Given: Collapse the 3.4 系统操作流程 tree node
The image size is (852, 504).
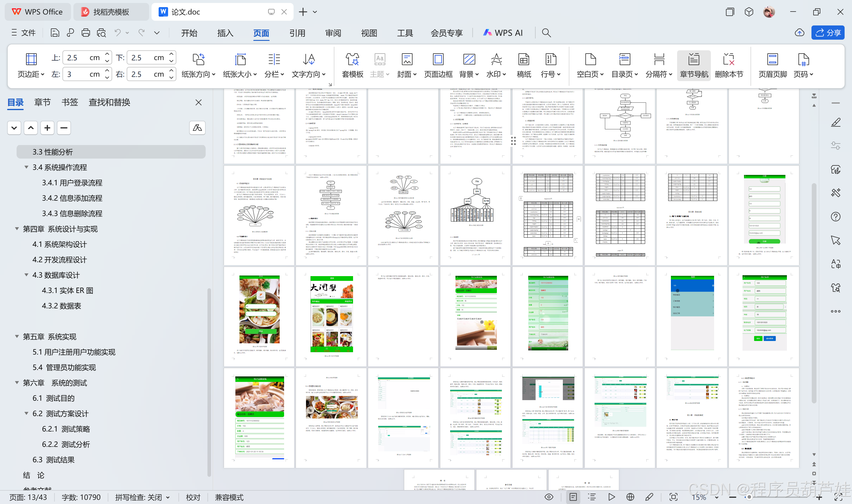Looking at the screenshot, I should click(26, 167).
